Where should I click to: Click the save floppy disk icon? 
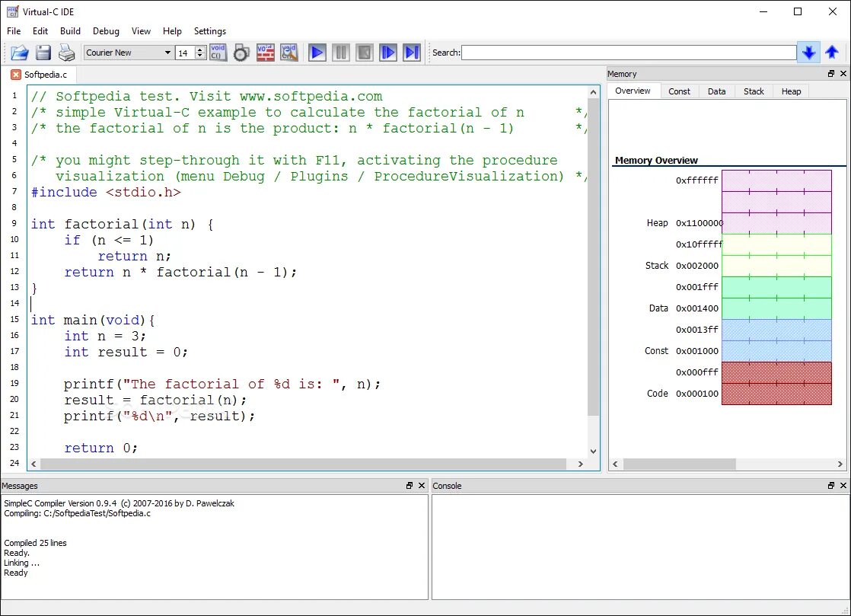point(43,53)
